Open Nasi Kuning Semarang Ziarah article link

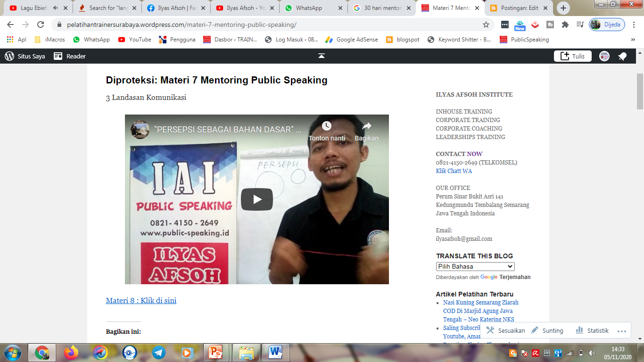coord(480,311)
